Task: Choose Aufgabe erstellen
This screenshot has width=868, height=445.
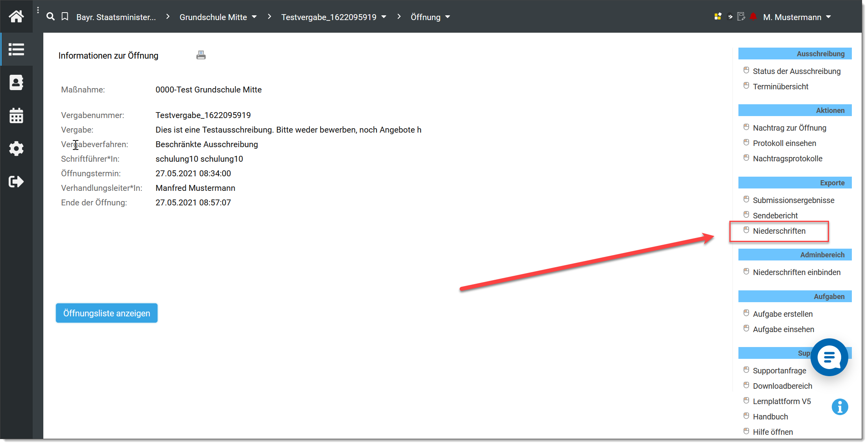Action: (783, 314)
